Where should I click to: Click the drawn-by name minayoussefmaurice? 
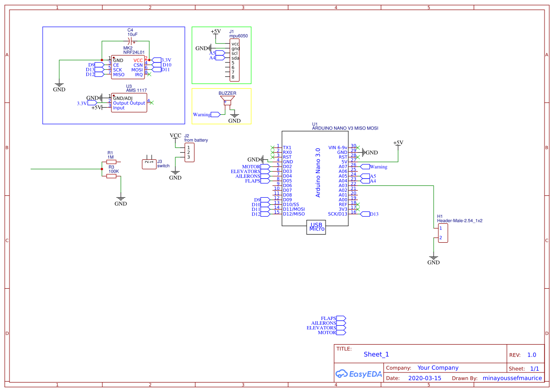[513, 378]
